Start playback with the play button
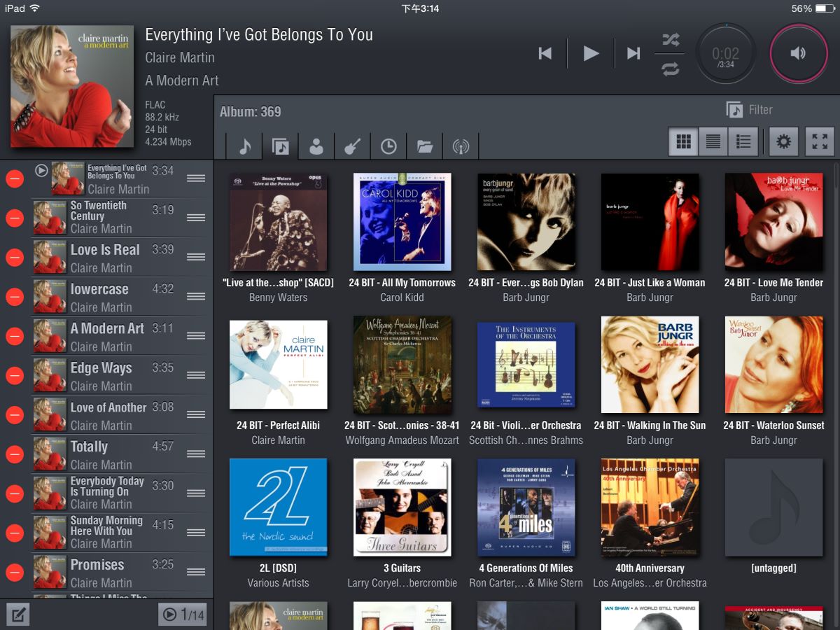Image resolution: width=840 pixels, height=630 pixels. tap(591, 53)
